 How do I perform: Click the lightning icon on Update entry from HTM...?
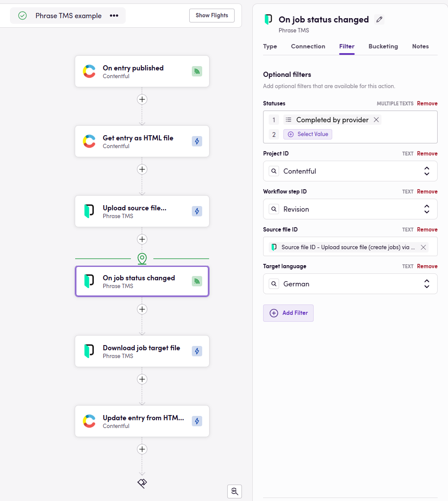point(197,421)
